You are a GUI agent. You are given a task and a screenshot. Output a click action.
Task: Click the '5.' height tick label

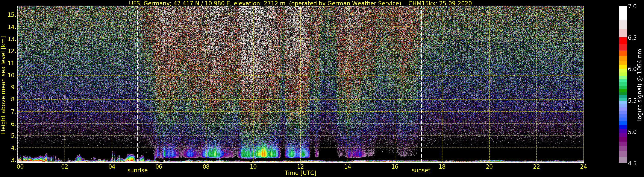pyautogui.click(x=13, y=136)
